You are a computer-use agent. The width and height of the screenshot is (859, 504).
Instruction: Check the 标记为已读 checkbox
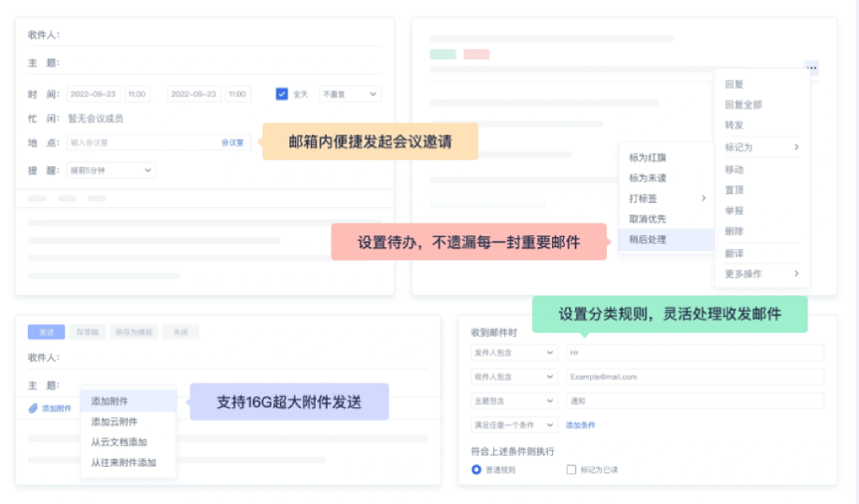tap(570, 470)
